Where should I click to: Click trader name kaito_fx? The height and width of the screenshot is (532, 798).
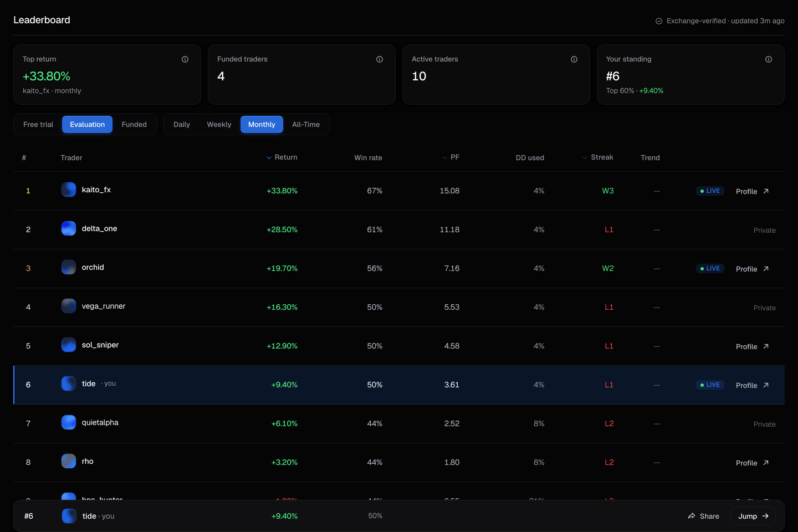96,190
